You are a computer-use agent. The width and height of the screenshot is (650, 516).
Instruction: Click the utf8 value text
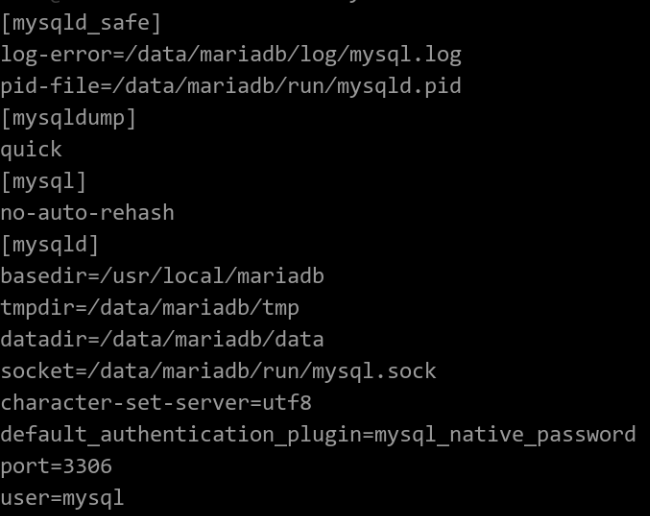click(287, 403)
